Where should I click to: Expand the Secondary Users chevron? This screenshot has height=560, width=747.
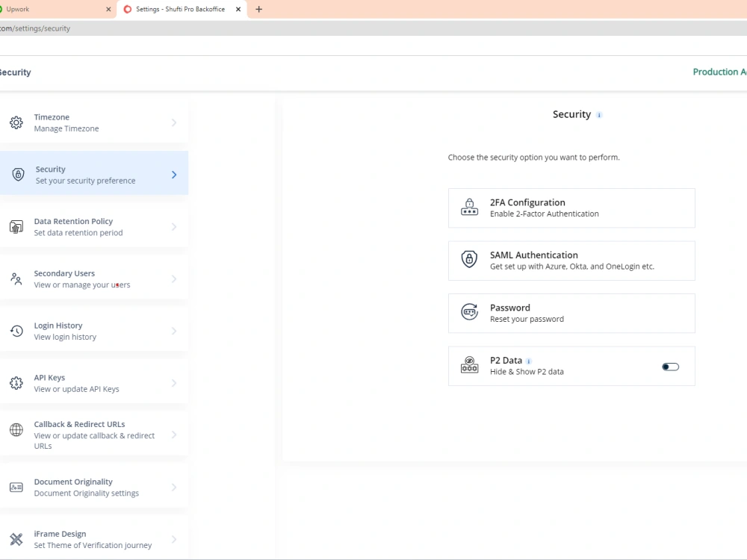click(x=174, y=279)
